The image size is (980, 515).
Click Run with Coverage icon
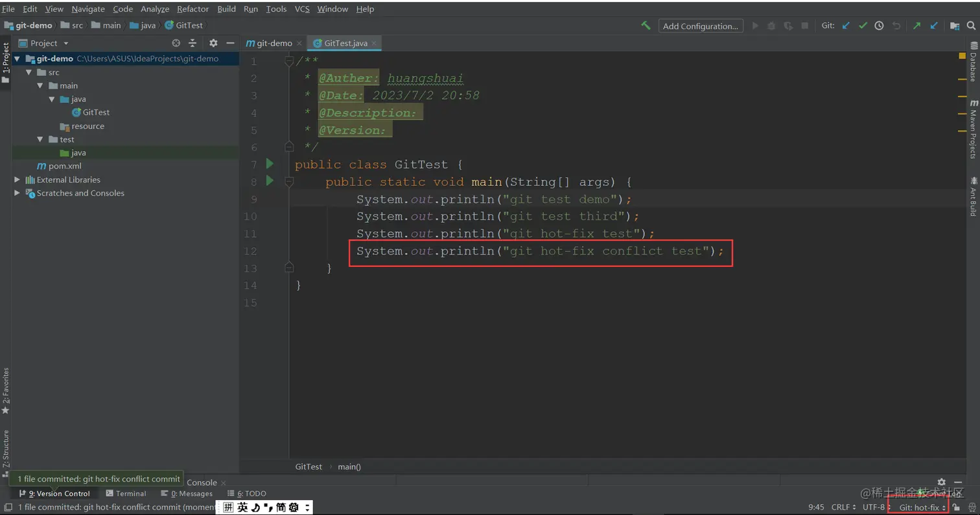coord(788,26)
